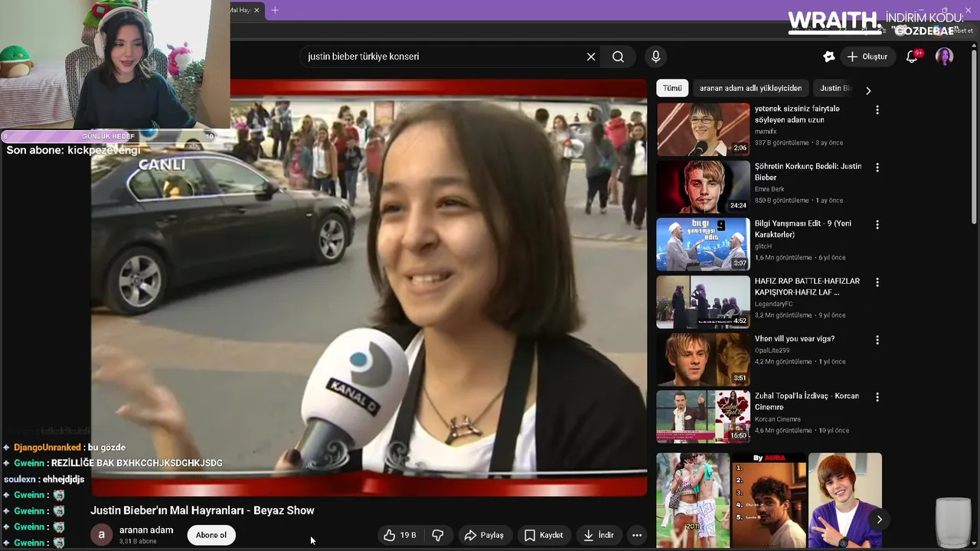Open the 'When vill you vear vigs?' thumbnail
980x551 pixels.
703,359
